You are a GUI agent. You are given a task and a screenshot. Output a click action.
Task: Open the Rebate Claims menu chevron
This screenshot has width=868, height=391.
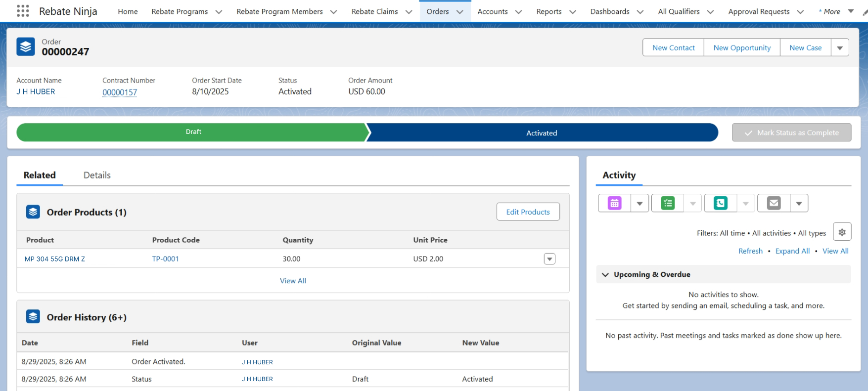pos(409,12)
